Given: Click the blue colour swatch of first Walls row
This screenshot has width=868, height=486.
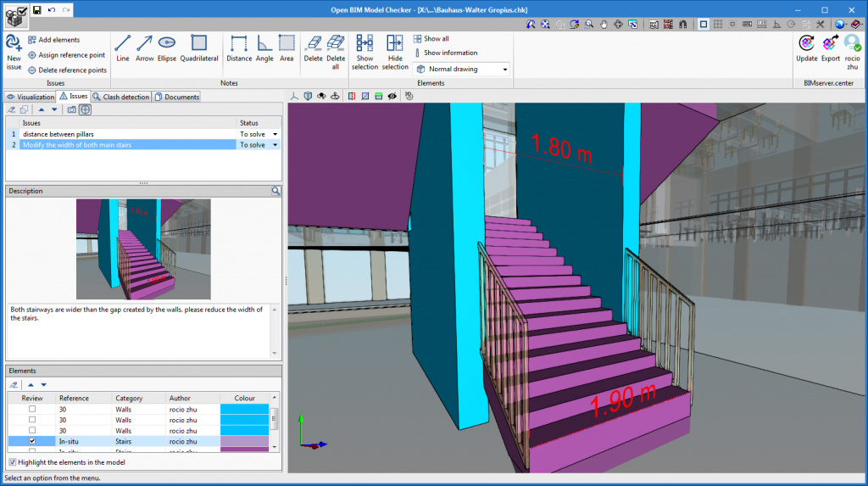Looking at the screenshot, I should pyautogui.click(x=244, y=409).
